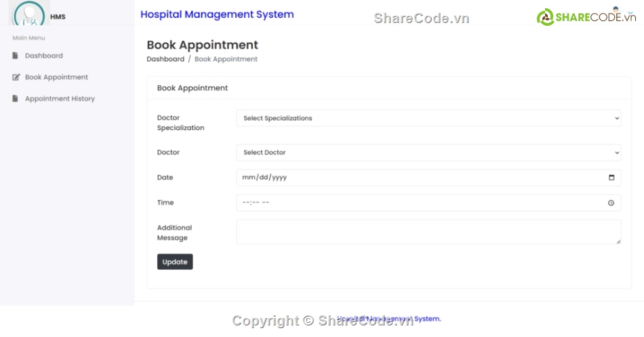Expand the Select Specializations dropdown
Viewport: 644px width, 337px height.
click(x=428, y=119)
